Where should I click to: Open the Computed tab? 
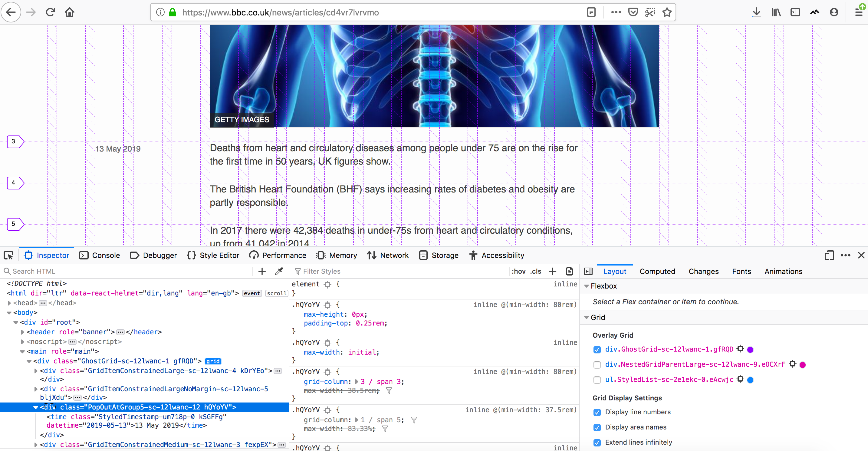[x=657, y=271]
